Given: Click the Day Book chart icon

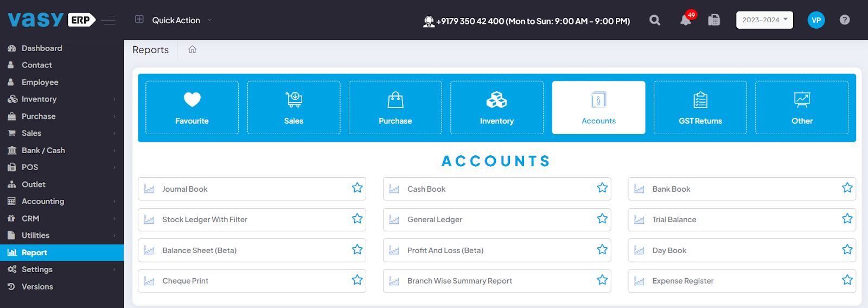Looking at the screenshot, I should (640, 250).
